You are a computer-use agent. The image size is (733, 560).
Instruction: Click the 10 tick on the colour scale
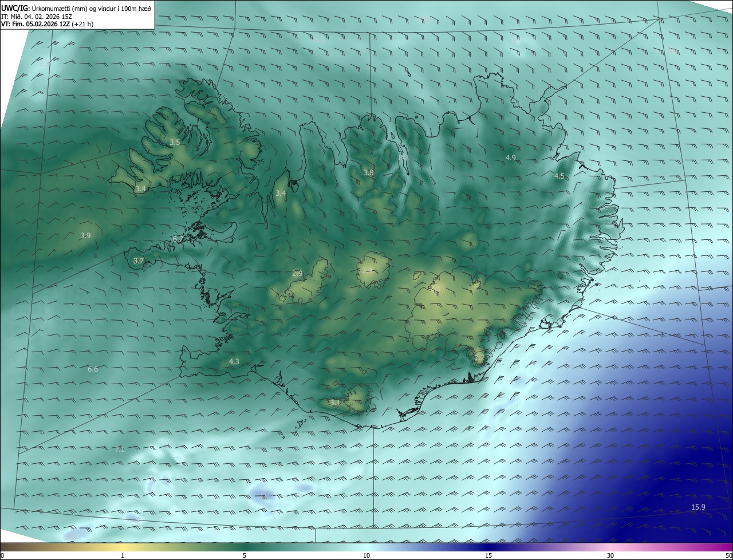366,555
